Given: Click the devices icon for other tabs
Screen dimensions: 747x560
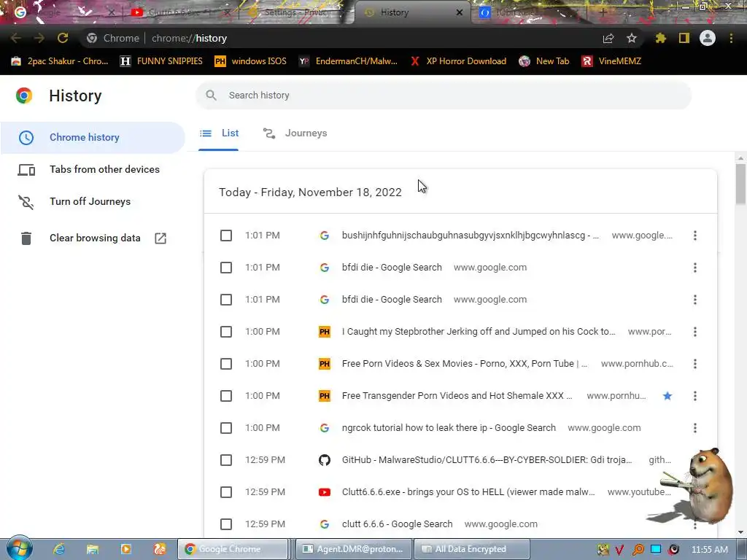Looking at the screenshot, I should 26,169.
